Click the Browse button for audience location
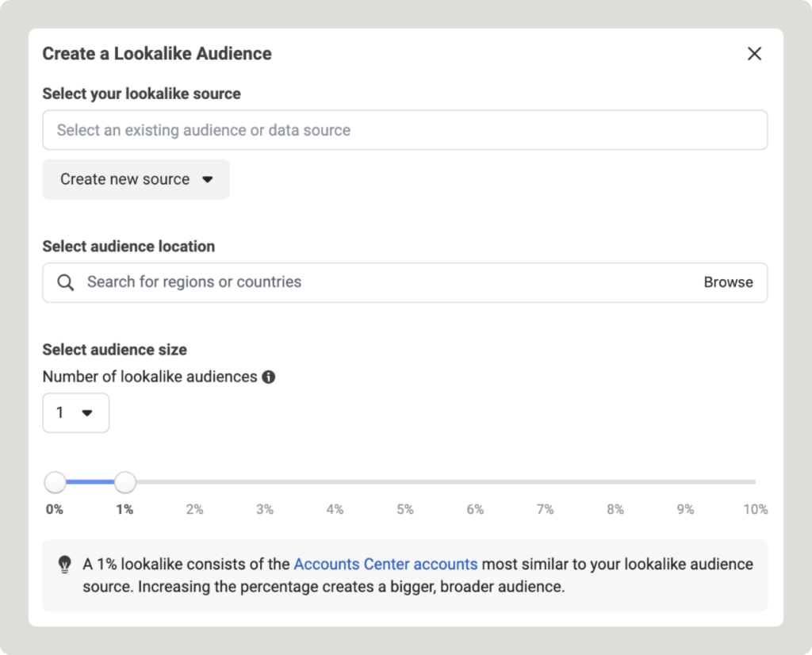Screen dimensions: 812x655 click(x=728, y=282)
